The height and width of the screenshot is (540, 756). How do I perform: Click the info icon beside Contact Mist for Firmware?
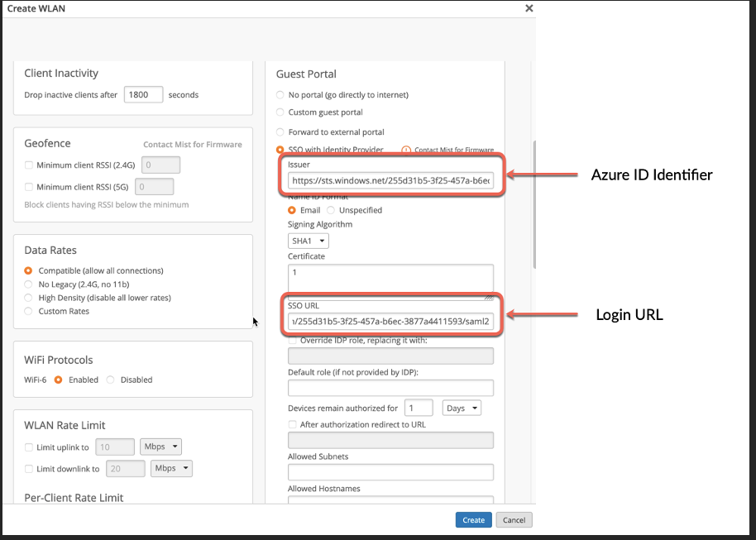(406, 150)
